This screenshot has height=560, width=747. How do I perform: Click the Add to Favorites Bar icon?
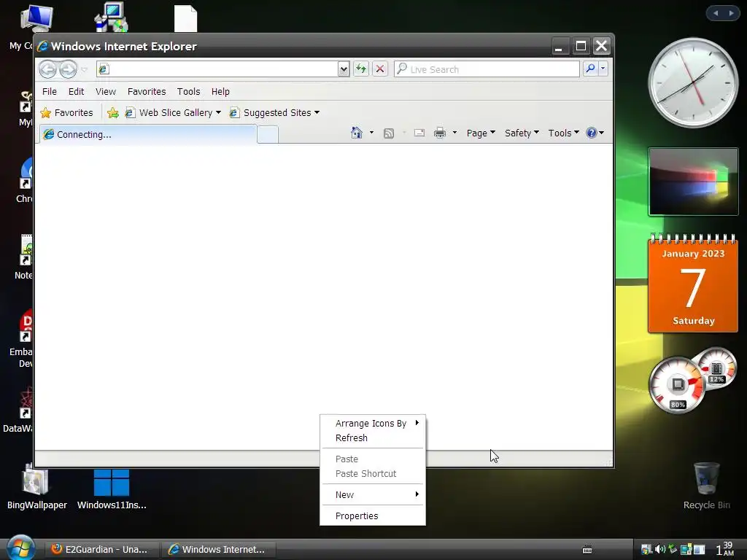(x=113, y=113)
